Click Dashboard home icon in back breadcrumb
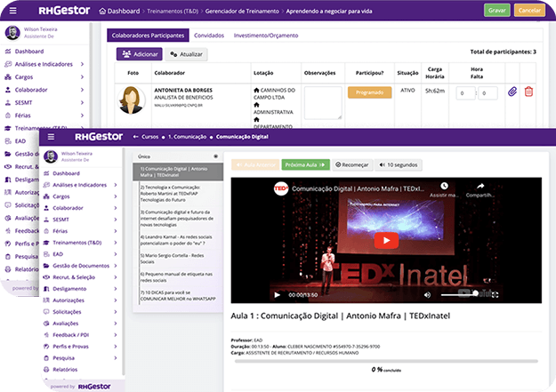The width and height of the screenshot is (556, 392). coord(102,11)
